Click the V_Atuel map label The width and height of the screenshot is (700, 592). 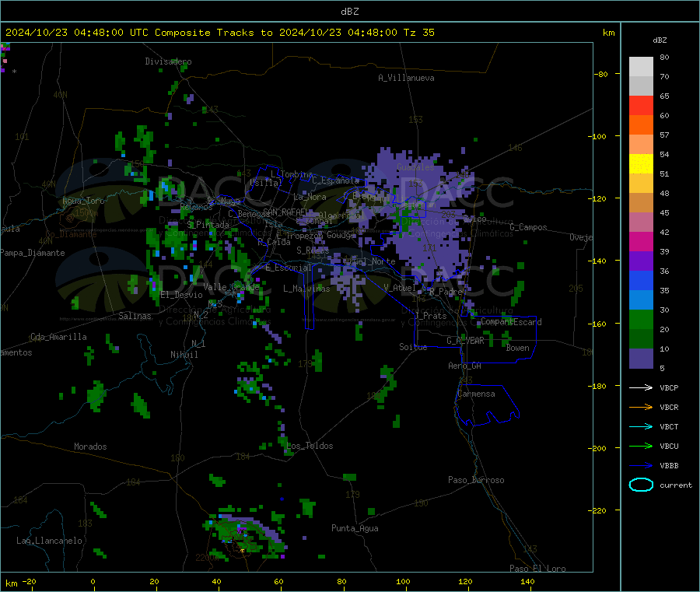click(x=400, y=288)
